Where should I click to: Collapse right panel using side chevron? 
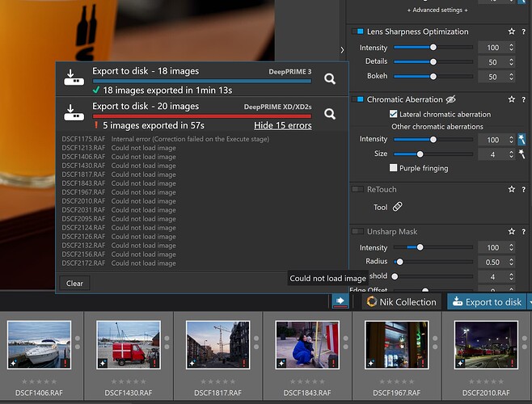341,50
